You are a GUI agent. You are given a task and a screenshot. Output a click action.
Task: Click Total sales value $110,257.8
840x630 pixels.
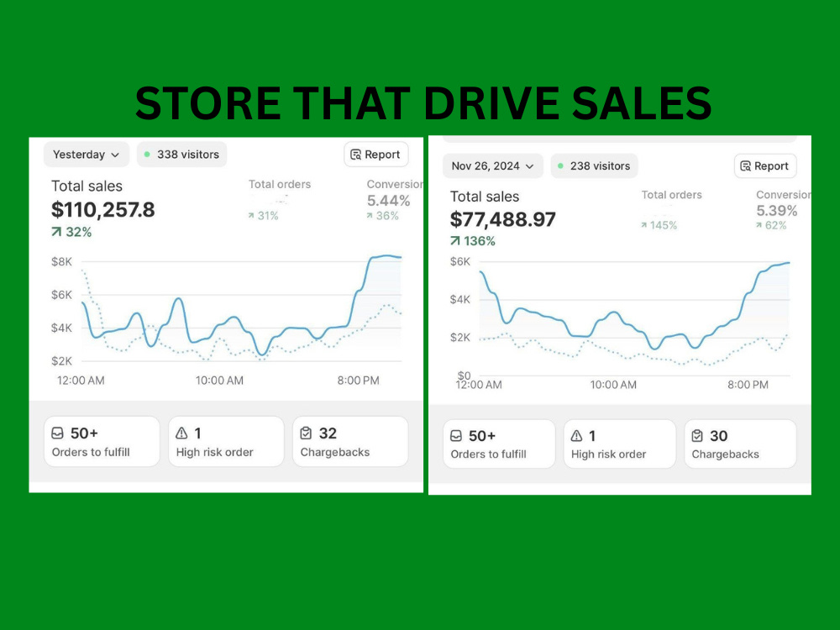point(102,209)
